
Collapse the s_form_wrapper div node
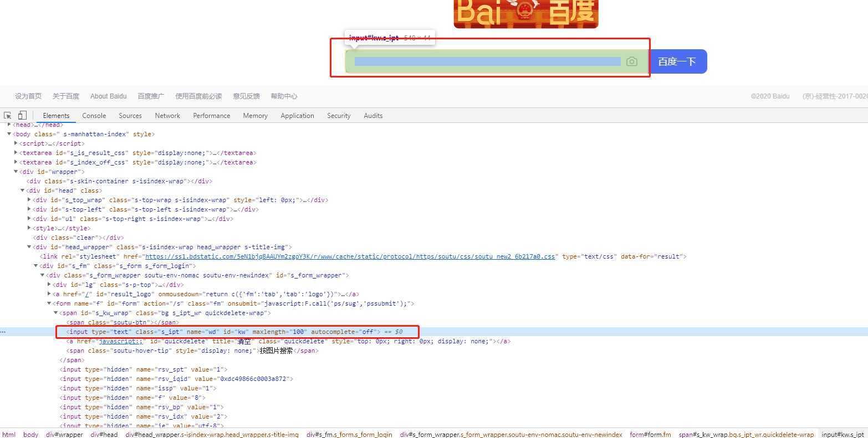(42, 275)
